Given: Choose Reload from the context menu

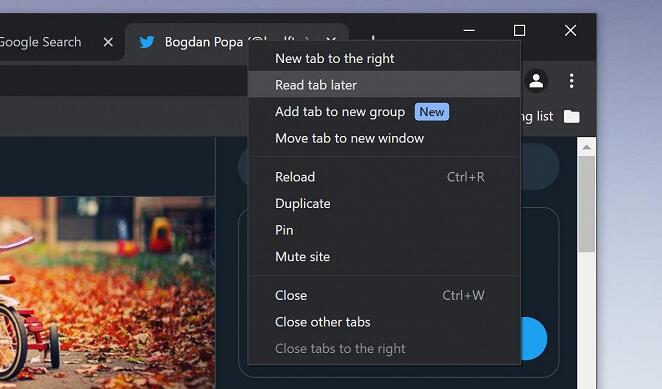Looking at the screenshot, I should pyautogui.click(x=384, y=177).
